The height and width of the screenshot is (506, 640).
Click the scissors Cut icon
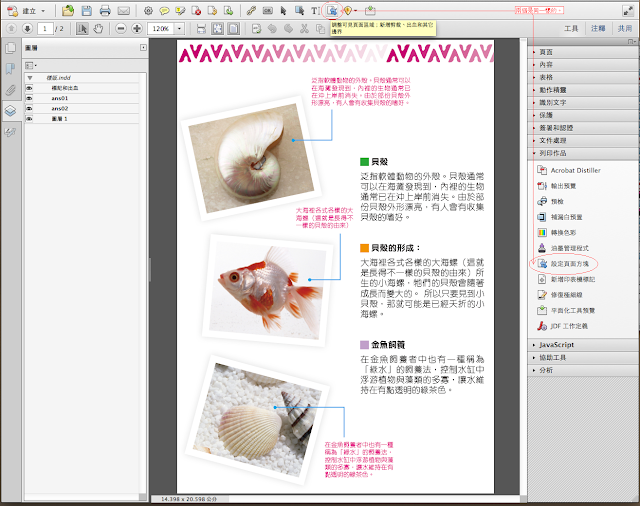(304, 29)
